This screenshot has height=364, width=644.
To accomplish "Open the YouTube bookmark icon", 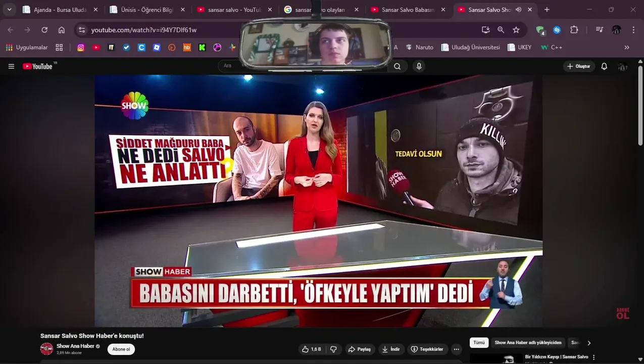I will point(96,48).
